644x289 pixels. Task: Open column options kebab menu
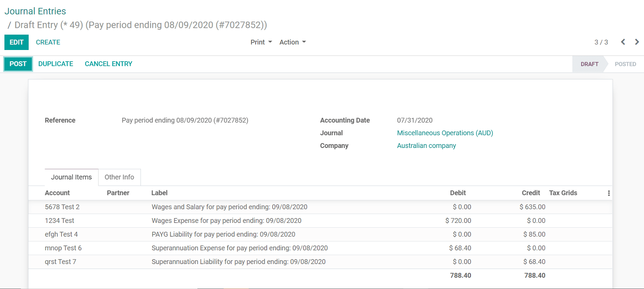tap(609, 193)
